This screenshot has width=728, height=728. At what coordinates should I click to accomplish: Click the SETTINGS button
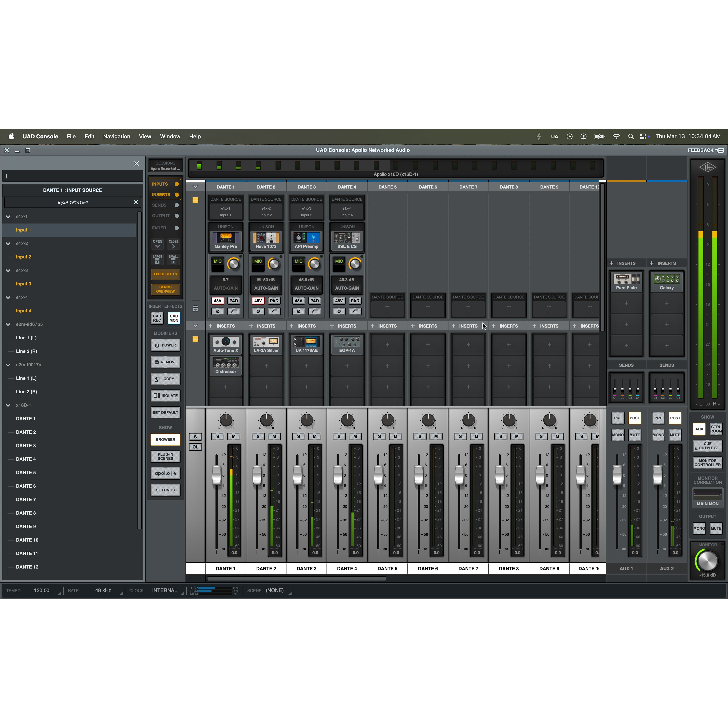[x=165, y=490]
